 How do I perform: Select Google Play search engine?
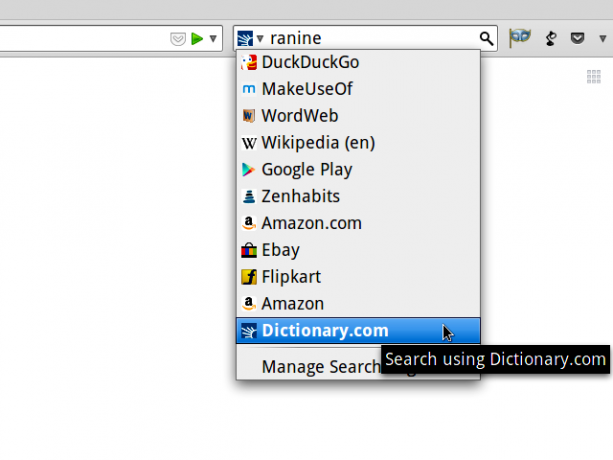click(x=358, y=170)
